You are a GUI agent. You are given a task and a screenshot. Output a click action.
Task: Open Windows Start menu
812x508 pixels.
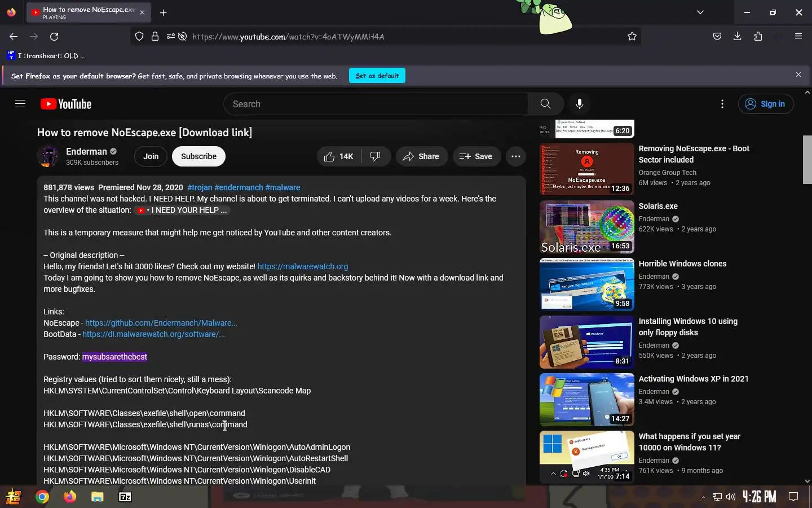(x=14, y=497)
